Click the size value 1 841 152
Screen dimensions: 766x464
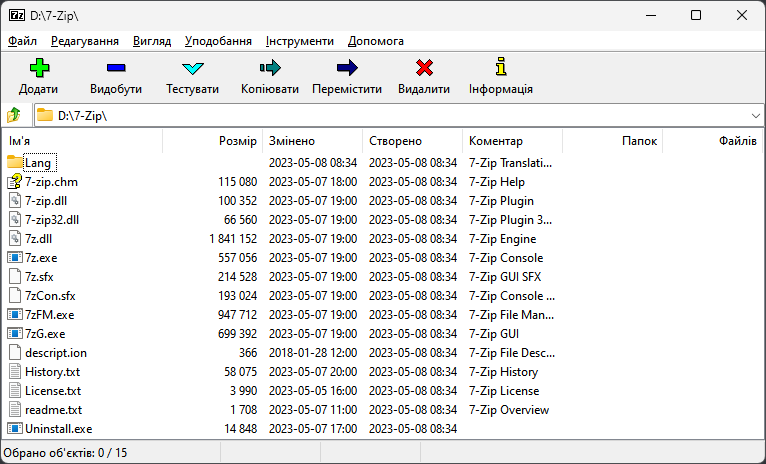[233, 239]
